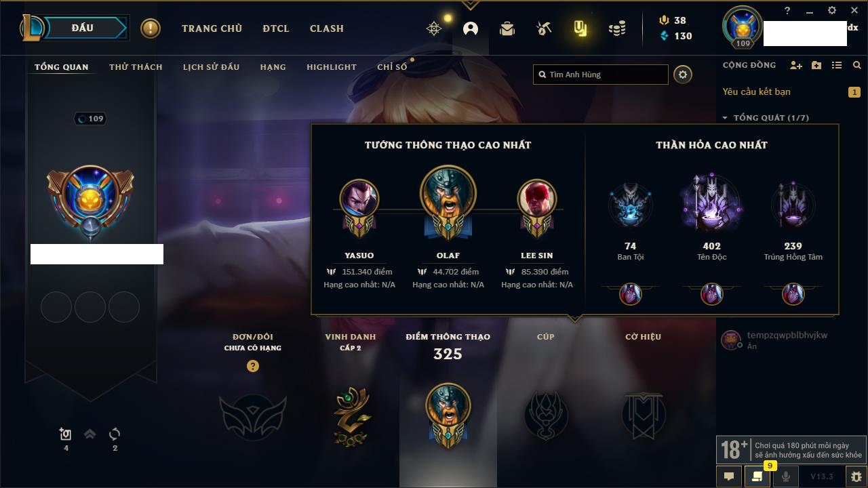Click the ĐẤU play button
Image resolution: width=868 pixels, height=488 pixels.
[83, 28]
